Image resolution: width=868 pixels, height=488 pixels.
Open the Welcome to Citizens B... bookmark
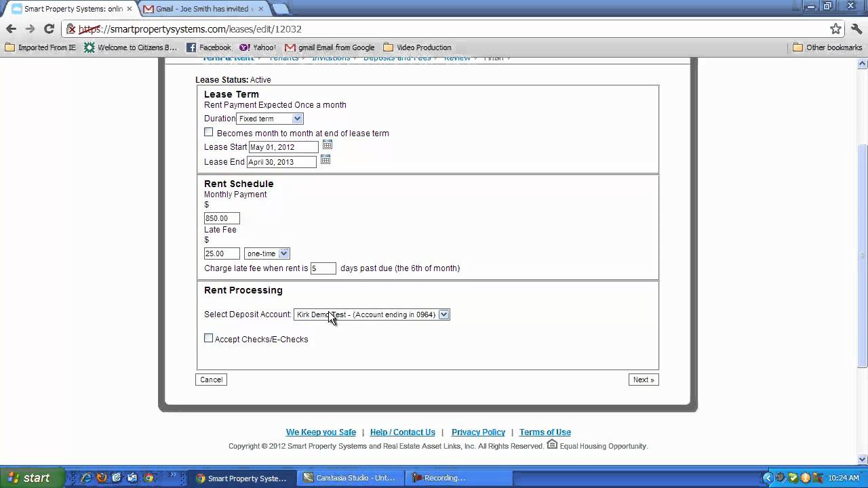[x=130, y=47]
